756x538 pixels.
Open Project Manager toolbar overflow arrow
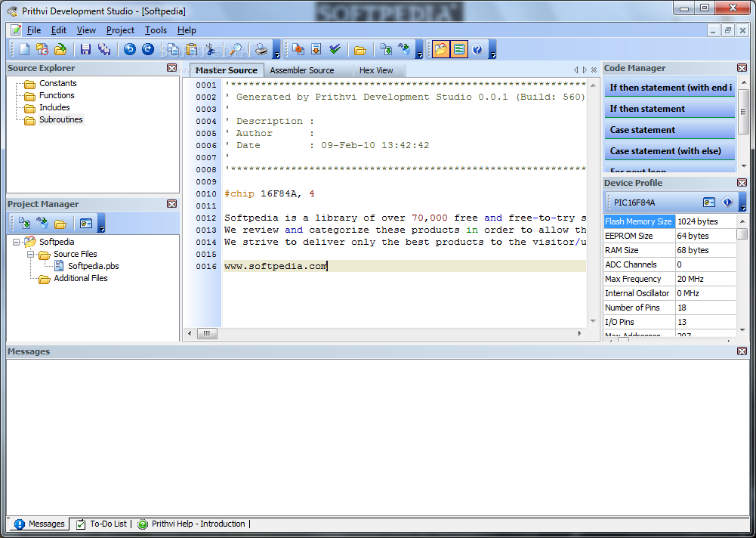tap(101, 224)
